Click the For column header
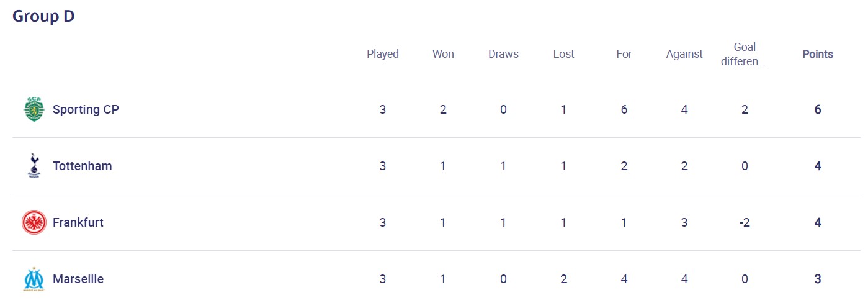Image resolution: width=868 pixels, height=308 pixels. (624, 54)
